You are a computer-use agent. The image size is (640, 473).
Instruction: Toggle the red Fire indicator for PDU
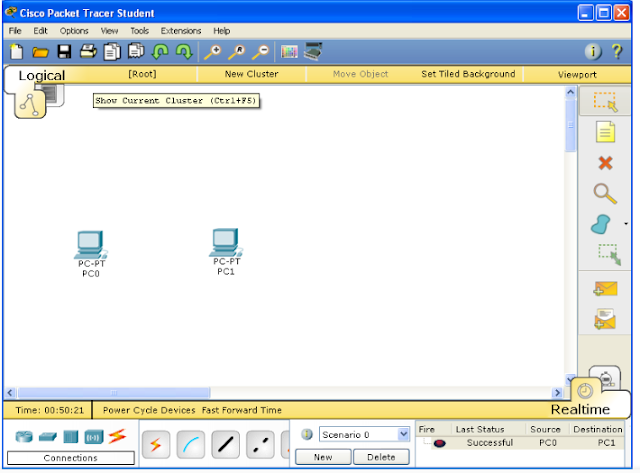[x=440, y=443]
